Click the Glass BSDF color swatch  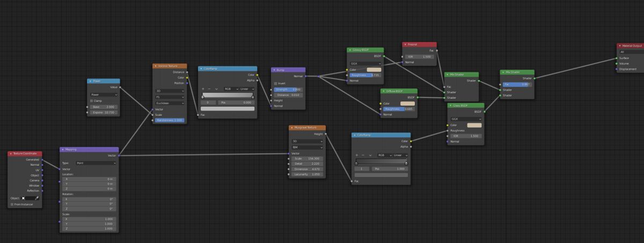(x=474, y=124)
